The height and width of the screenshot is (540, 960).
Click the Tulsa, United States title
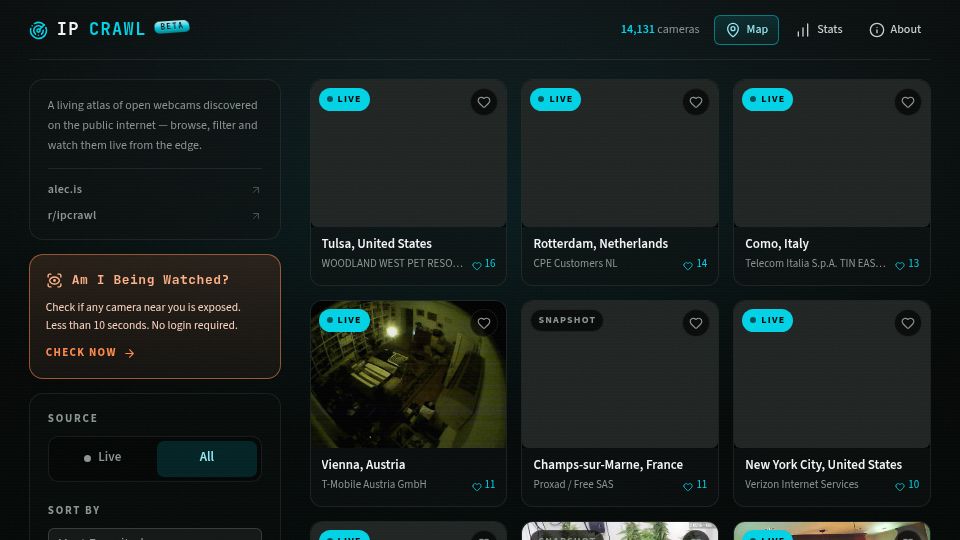click(377, 244)
